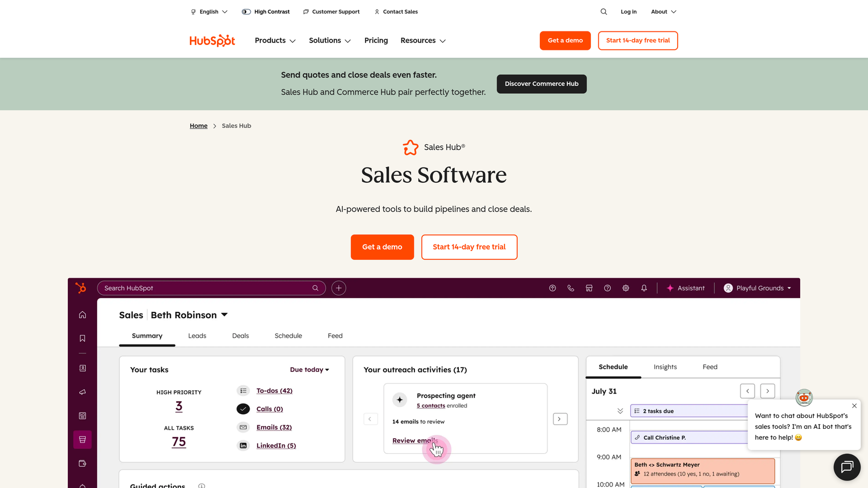Open the bookmarks icon in the sidebar

click(x=82, y=338)
